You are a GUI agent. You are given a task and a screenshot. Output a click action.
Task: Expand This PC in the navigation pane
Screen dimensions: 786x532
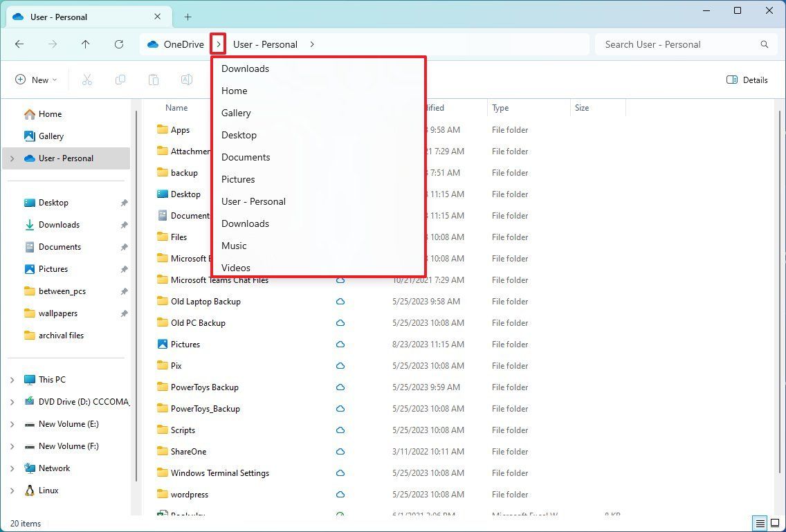pos(12,379)
